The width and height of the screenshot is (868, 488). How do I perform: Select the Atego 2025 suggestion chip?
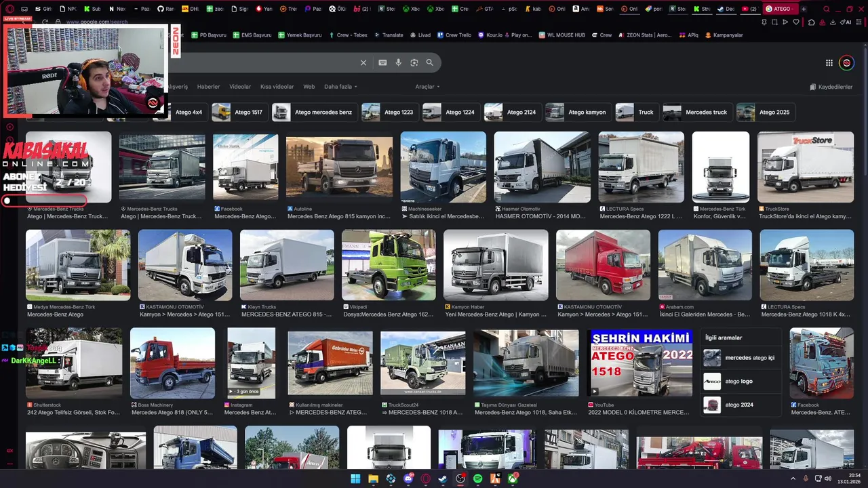(x=765, y=112)
